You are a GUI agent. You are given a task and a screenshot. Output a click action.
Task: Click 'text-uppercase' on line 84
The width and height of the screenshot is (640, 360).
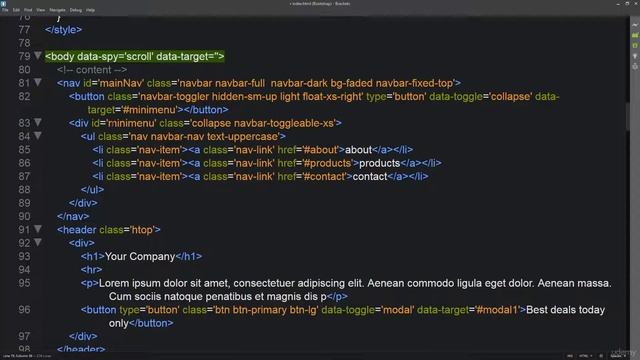point(242,137)
